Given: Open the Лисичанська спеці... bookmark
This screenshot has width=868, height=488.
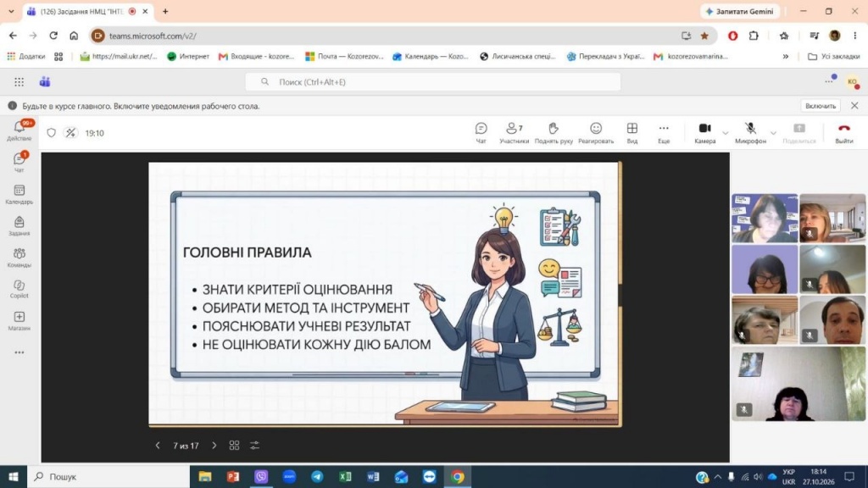Looking at the screenshot, I should [518, 57].
